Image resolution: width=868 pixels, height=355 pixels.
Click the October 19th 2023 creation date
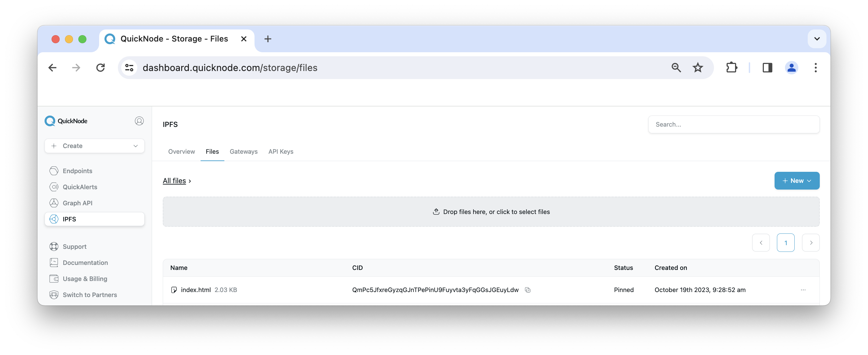700,290
